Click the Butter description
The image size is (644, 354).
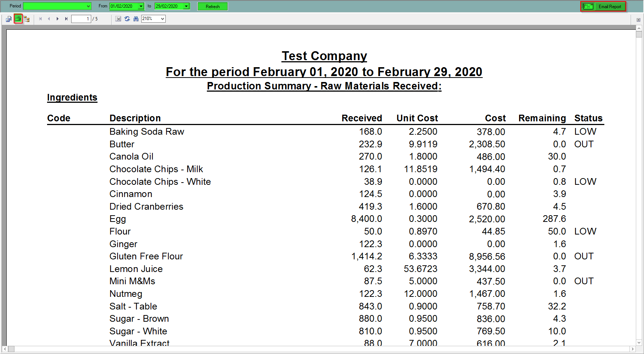pos(122,144)
